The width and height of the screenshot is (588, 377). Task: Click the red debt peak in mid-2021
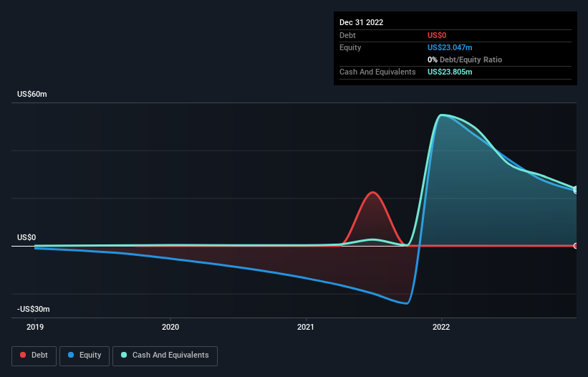[x=373, y=192]
